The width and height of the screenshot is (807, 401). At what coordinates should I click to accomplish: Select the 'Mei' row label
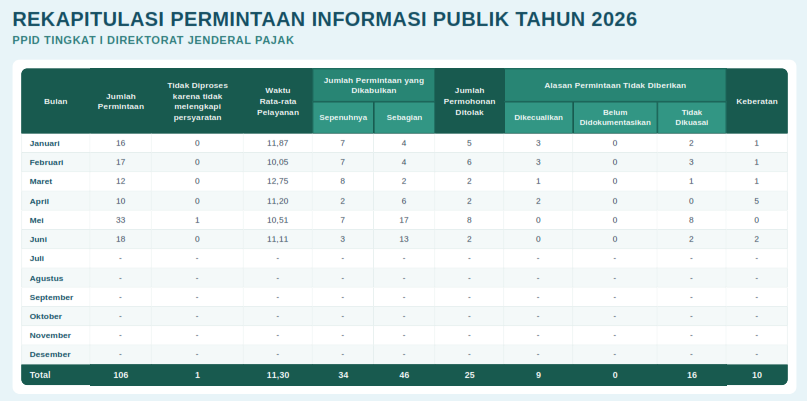(37, 220)
